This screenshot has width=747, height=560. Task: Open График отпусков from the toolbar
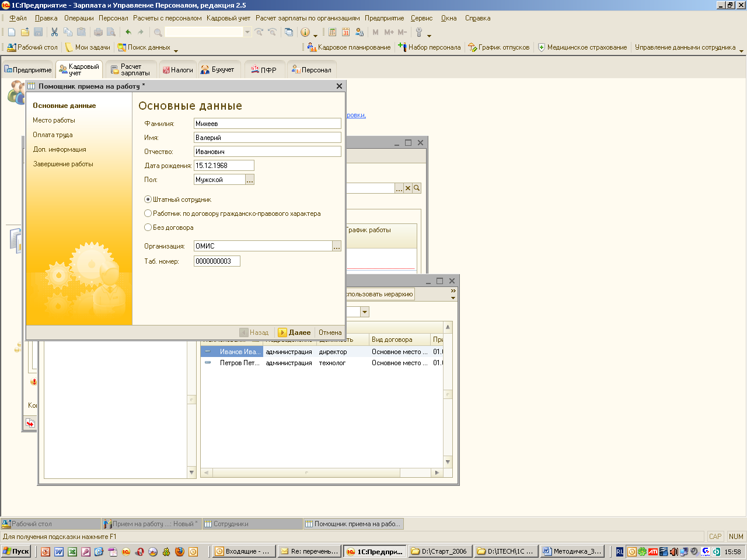click(499, 47)
